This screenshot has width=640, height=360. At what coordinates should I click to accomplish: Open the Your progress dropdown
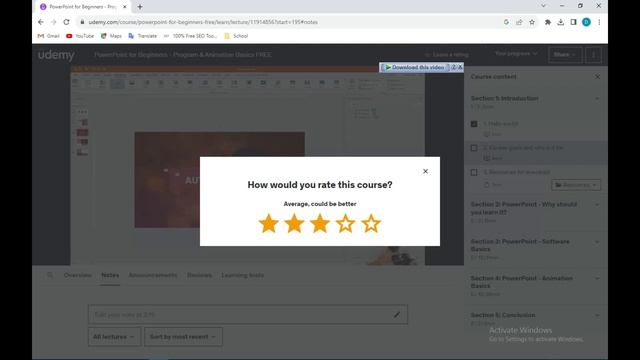click(x=516, y=54)
